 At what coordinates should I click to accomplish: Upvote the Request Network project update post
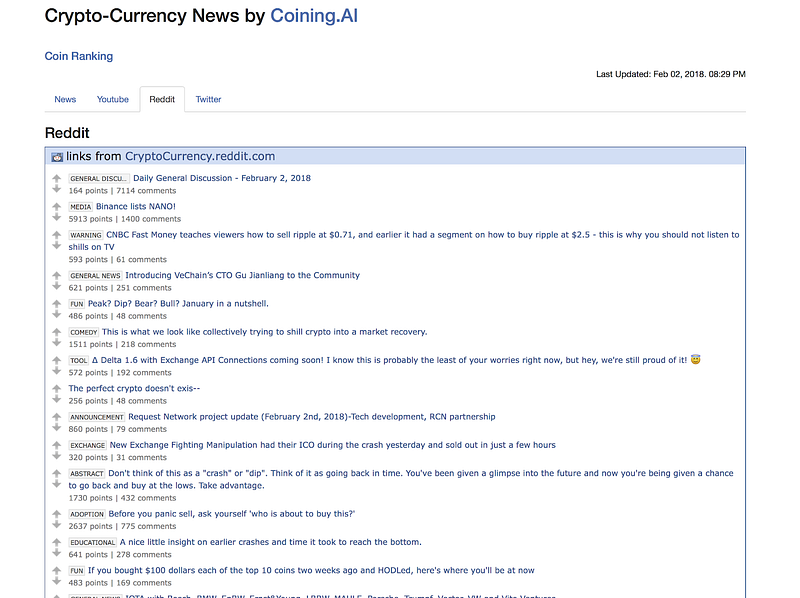coord(57,417)
